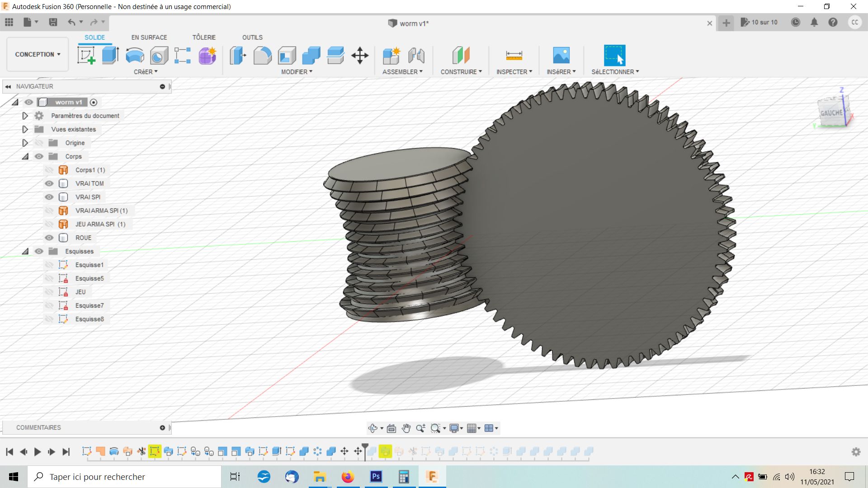Select the Revolve tool icon
Viewport: 868px width, 488px height.
(x=135, y=56)
